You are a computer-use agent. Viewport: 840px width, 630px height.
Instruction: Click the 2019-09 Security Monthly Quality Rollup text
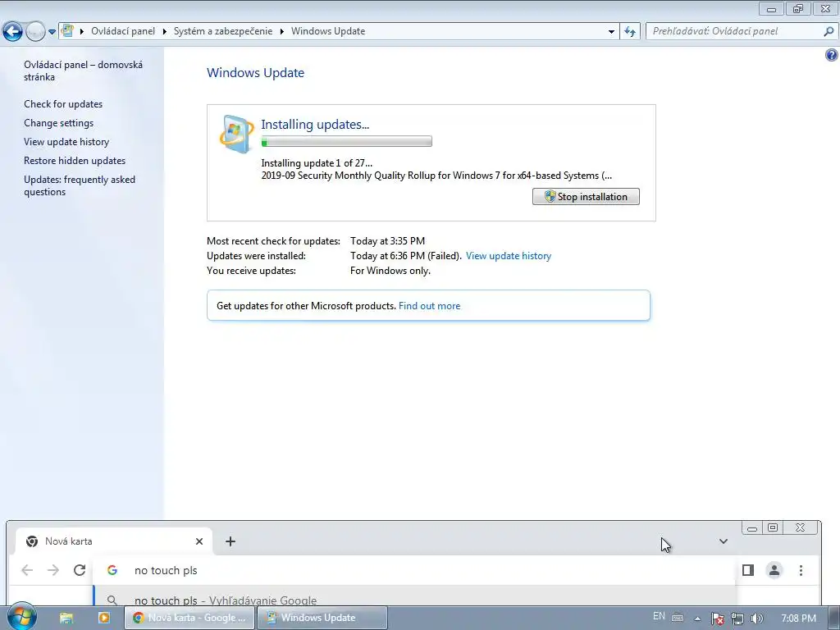coord(436,176)
